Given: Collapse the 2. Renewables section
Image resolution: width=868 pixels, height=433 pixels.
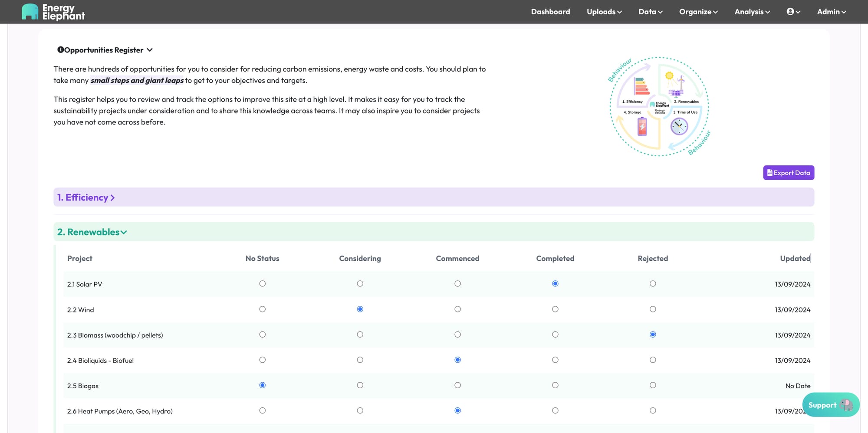Looking at the screenshot, I should pyautogui.click(x=92, y=232).
